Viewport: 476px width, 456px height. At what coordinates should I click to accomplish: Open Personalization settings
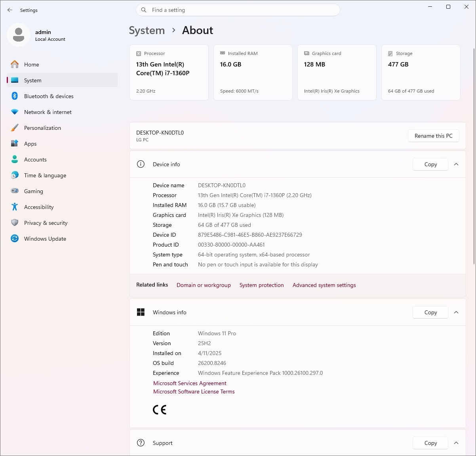[62, 128]
